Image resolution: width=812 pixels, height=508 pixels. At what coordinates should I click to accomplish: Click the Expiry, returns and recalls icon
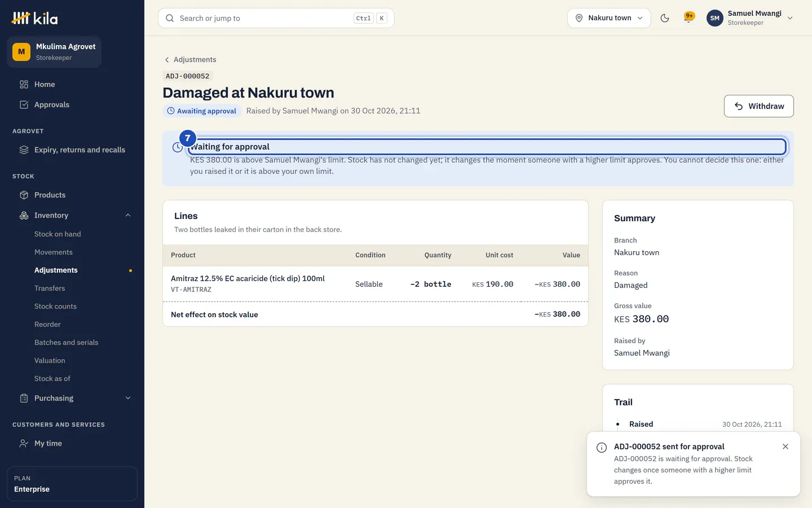[24, 150]
